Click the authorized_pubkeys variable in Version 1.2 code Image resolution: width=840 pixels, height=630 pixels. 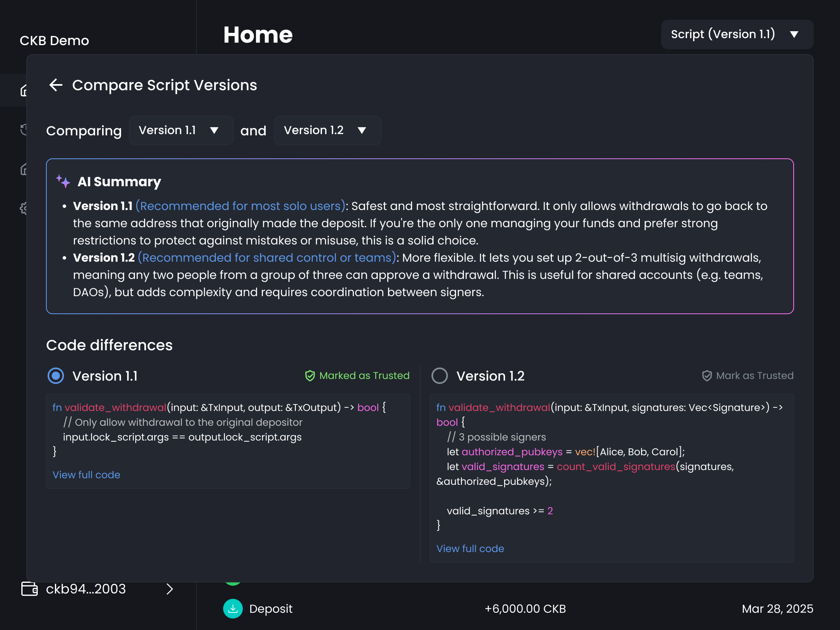(512, 452)
